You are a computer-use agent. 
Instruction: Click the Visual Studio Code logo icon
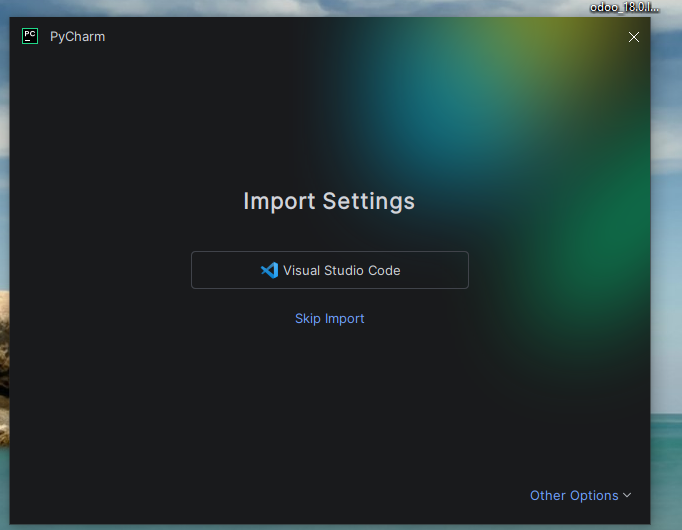(x=268, y=270)
